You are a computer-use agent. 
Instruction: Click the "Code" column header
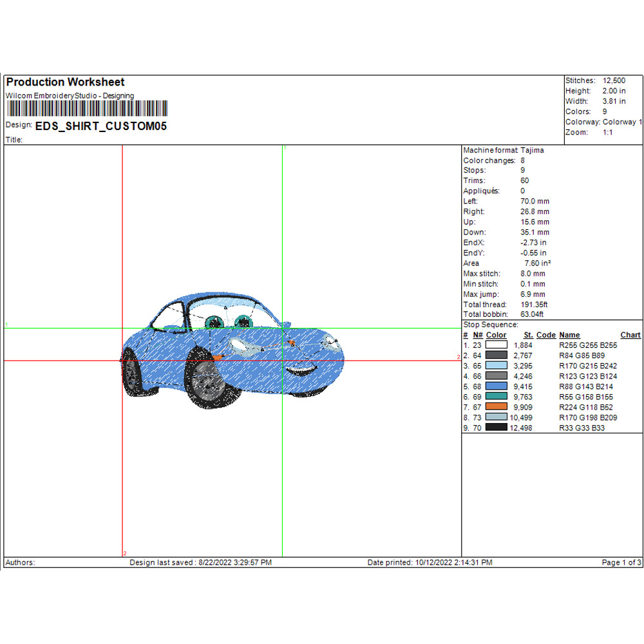point(545,335)
